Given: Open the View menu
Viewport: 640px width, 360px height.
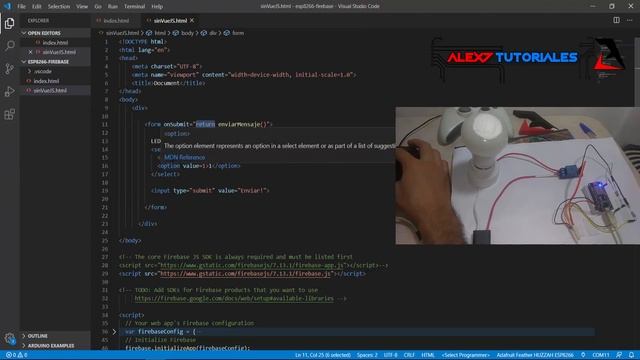Looking at the screenshot, I should coord(82,7).
